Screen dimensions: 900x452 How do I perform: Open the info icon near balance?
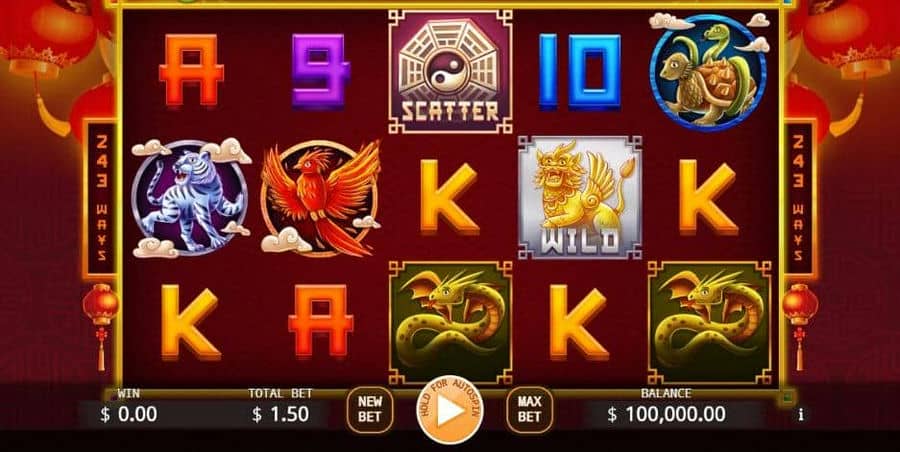tap(801, 414)
